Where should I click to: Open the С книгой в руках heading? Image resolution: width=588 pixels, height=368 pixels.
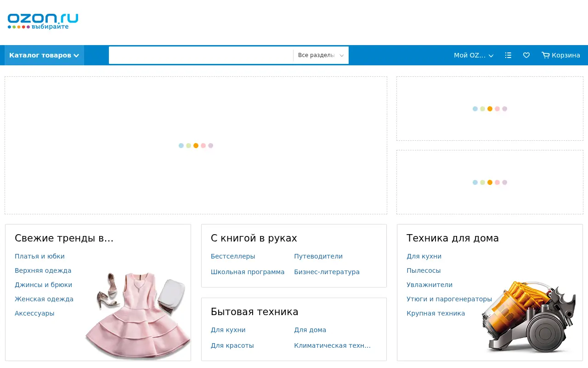point(254,238)
